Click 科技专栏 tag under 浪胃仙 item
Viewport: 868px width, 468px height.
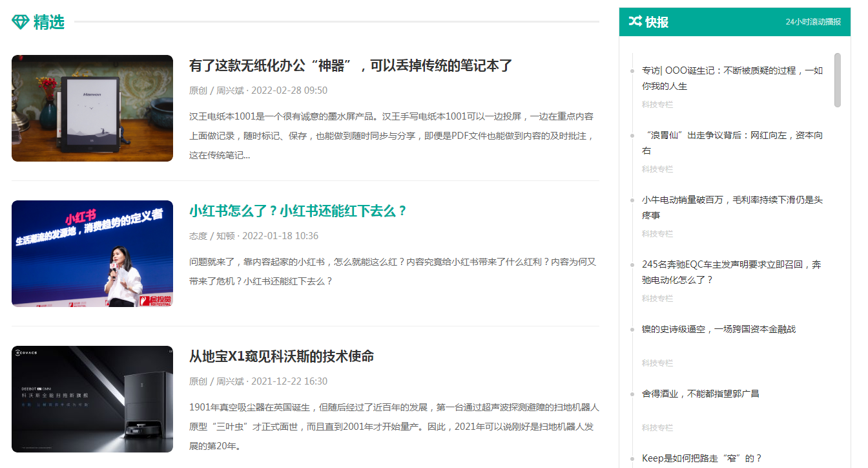(657, 169)
